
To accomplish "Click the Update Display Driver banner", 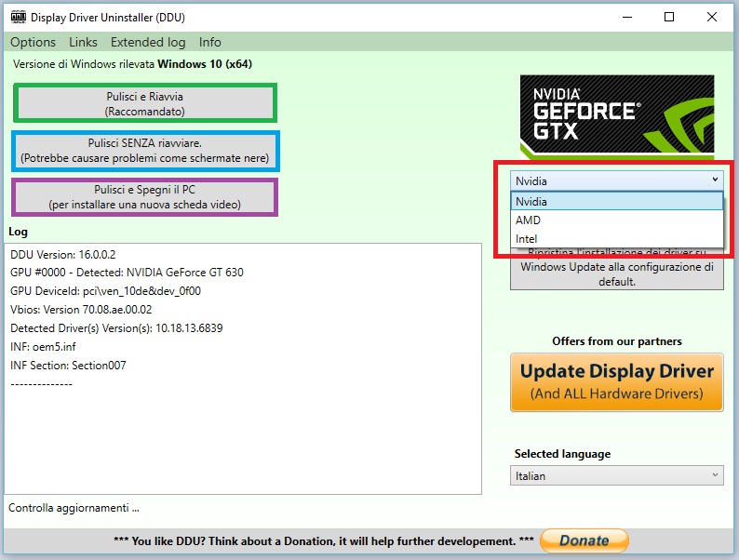I will tap(616, 381).
